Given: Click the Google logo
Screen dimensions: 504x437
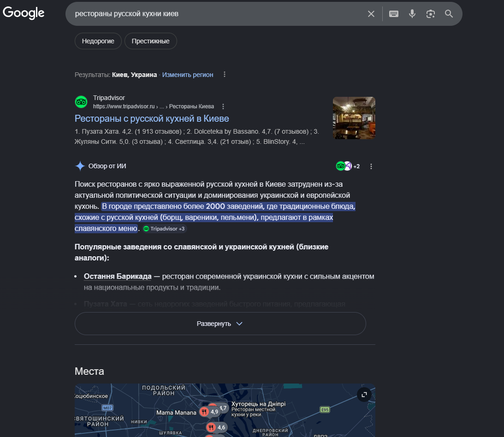Looking at the screenshot, I should [x=24, y=13].
